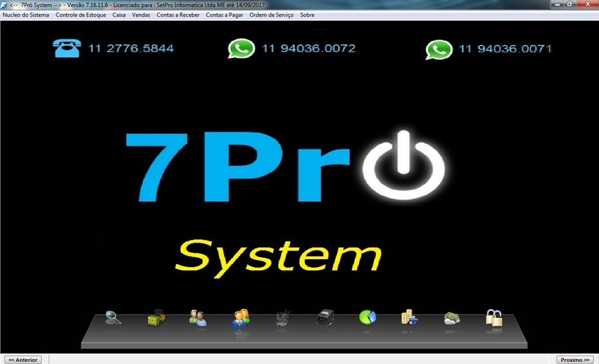Viewport: 599px width, 364px height.
Task: Click the gold coins with plus icon
Action: [x=409, y=317]
